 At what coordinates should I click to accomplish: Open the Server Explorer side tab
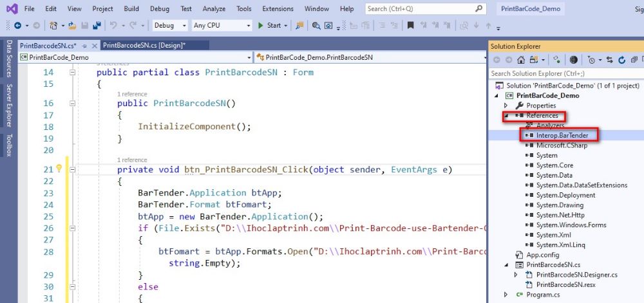click(x=9, y=106)
